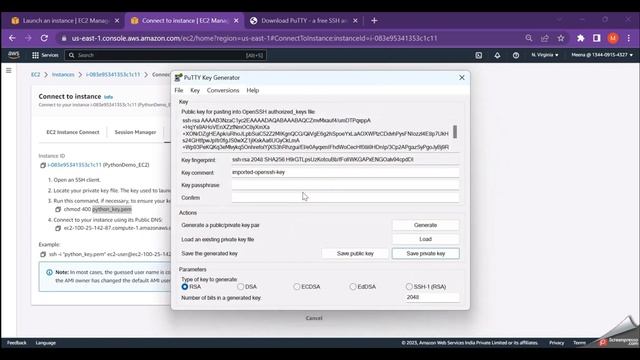This screenshot has width=640, height=360.
Task: Select the SSH-1 (RSA) key type
Action: pos(409,287)
